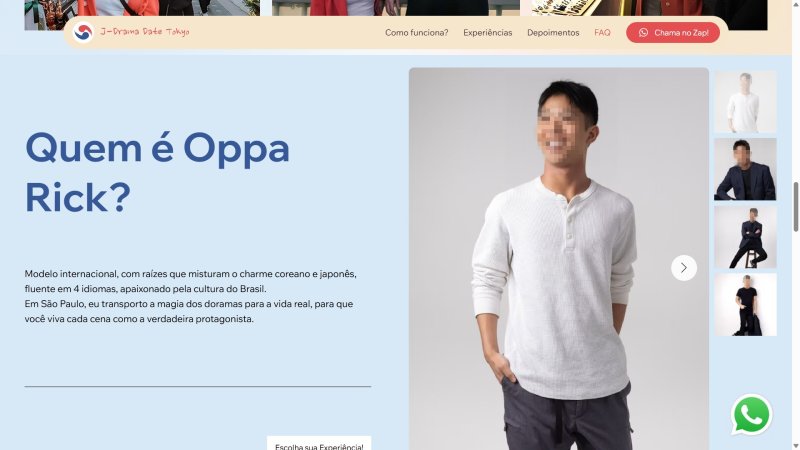Select the navy blazer seated thumbnail
The height and width of the screenshot is (450, 800).
coord(745,169)
